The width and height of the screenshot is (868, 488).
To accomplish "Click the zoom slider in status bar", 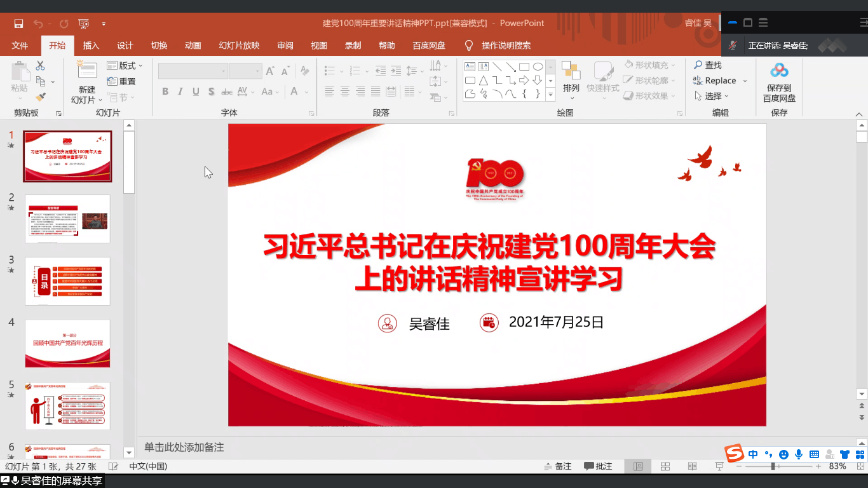I will coord(773,466).
